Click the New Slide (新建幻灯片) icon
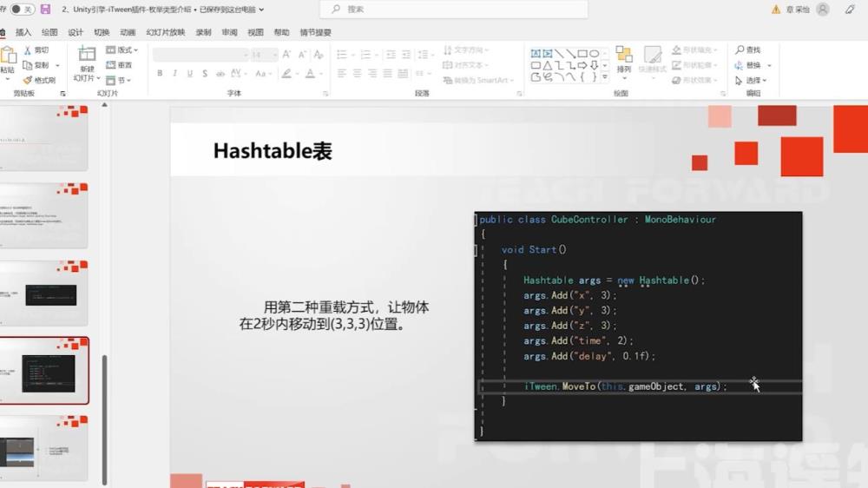Screen dimensions: 868x488 pos(87,55)
